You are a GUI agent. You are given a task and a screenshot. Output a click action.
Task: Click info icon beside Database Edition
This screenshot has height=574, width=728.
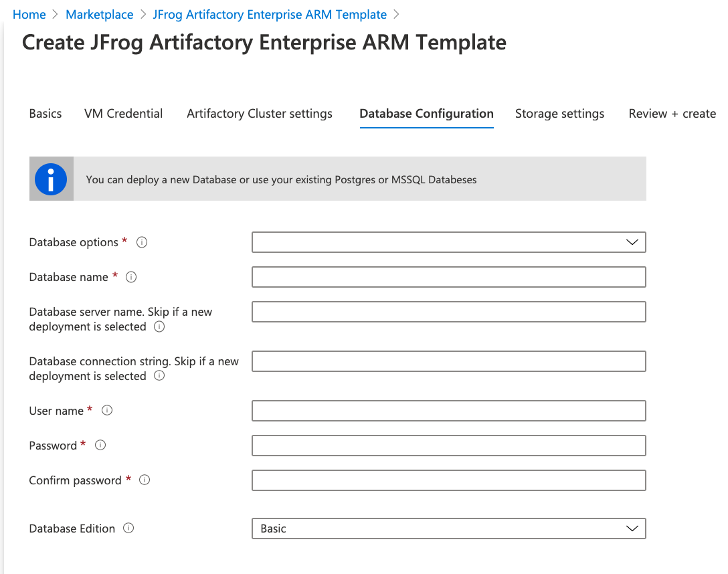(128, 529)
